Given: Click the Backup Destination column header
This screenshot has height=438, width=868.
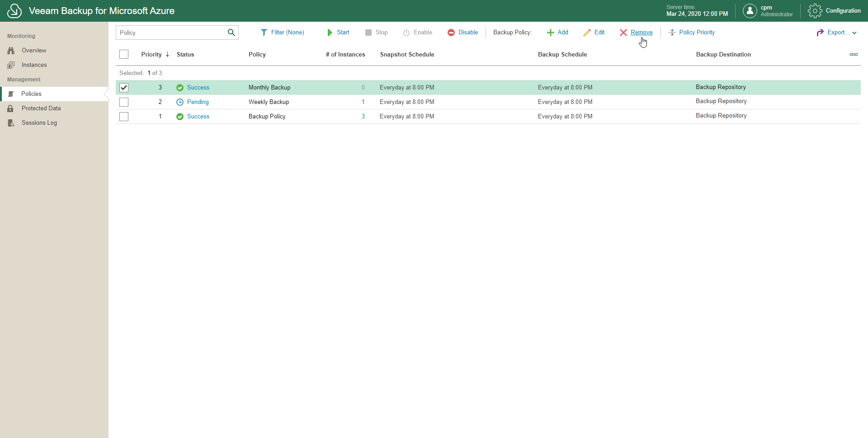Looking at the screenshot, I should point(723,54).
